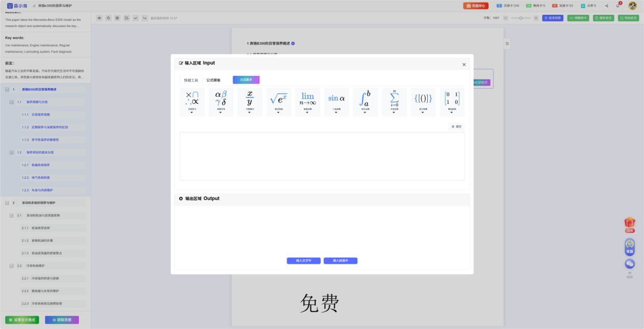Open the notification bell with red badge
This screenshot has height=329, width=644.
tap(618, 6)
